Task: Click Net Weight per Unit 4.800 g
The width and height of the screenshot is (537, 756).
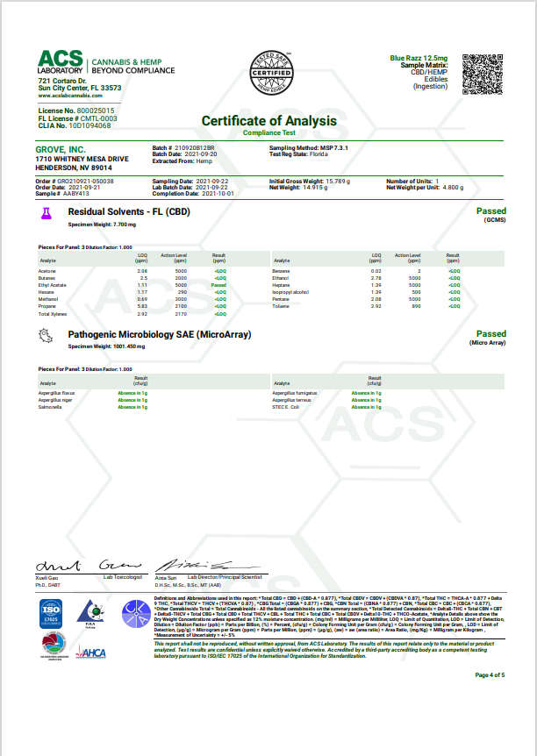Action: [x=425, y=187]
